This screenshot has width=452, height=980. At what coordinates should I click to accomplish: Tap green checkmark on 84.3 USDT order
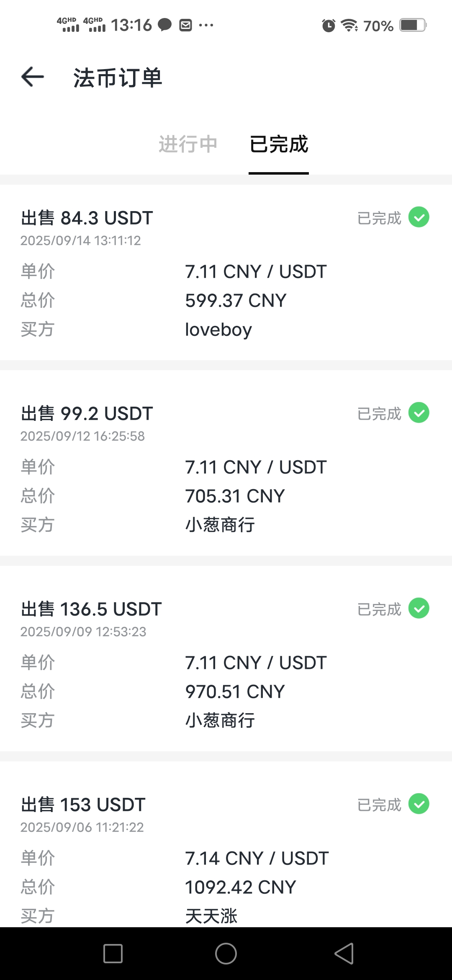419,217
